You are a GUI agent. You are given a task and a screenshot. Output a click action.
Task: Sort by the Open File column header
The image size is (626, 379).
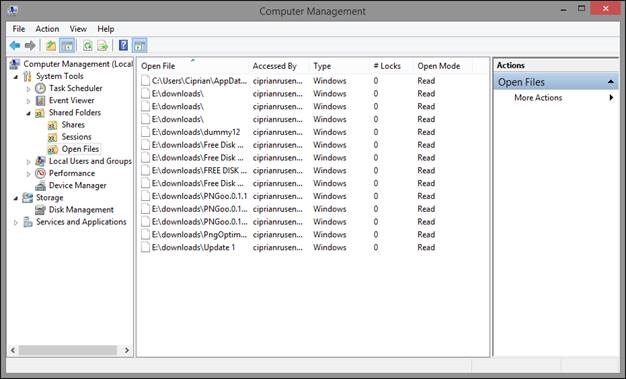click(194, 66)
